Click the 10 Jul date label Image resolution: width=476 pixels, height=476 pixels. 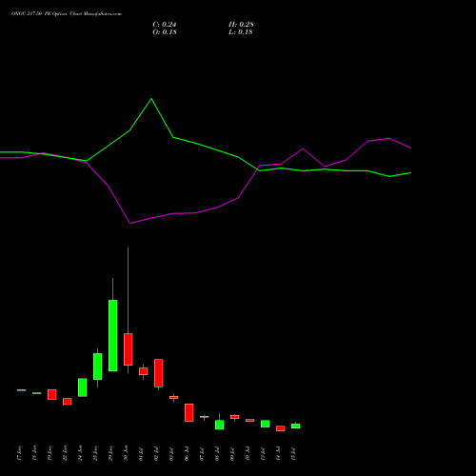click(x=248, y=453)
